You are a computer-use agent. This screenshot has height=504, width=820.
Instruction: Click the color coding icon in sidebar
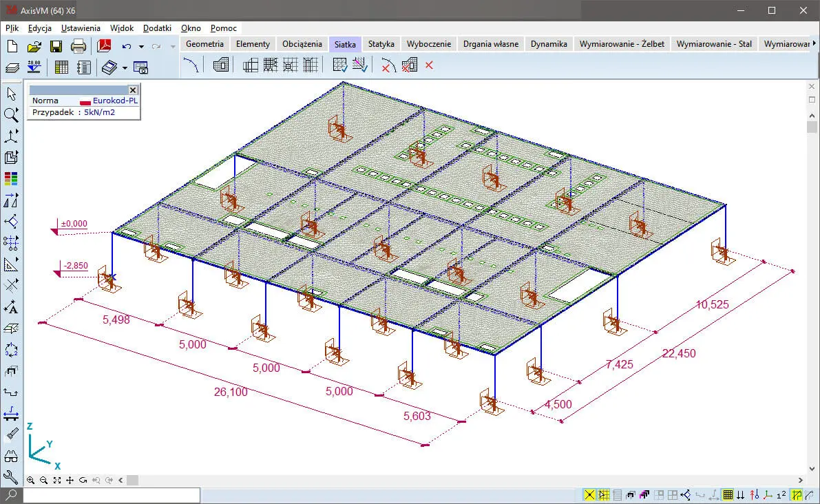pos(11,179)
